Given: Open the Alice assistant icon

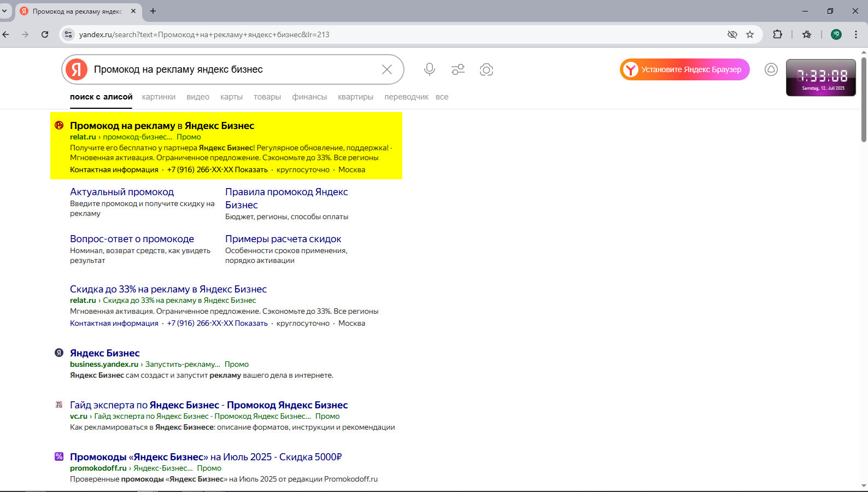Looking at the screenshot, I should pyautogui.click(x=771, y=69).
